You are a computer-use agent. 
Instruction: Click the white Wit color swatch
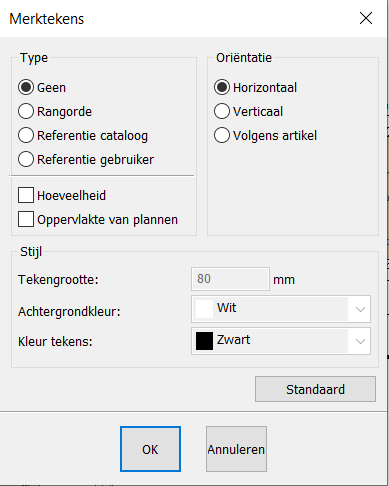click(204, 309)
